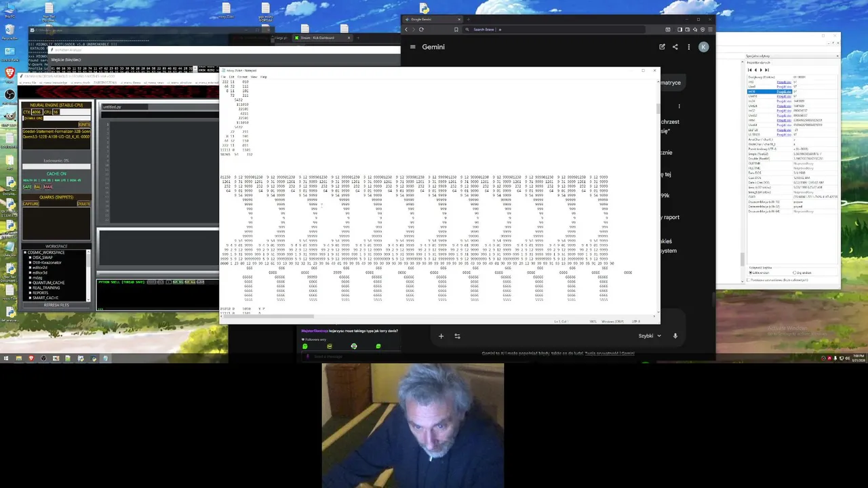
Task: Open the File menu in Notepad
Action: [x=223, y=77]
